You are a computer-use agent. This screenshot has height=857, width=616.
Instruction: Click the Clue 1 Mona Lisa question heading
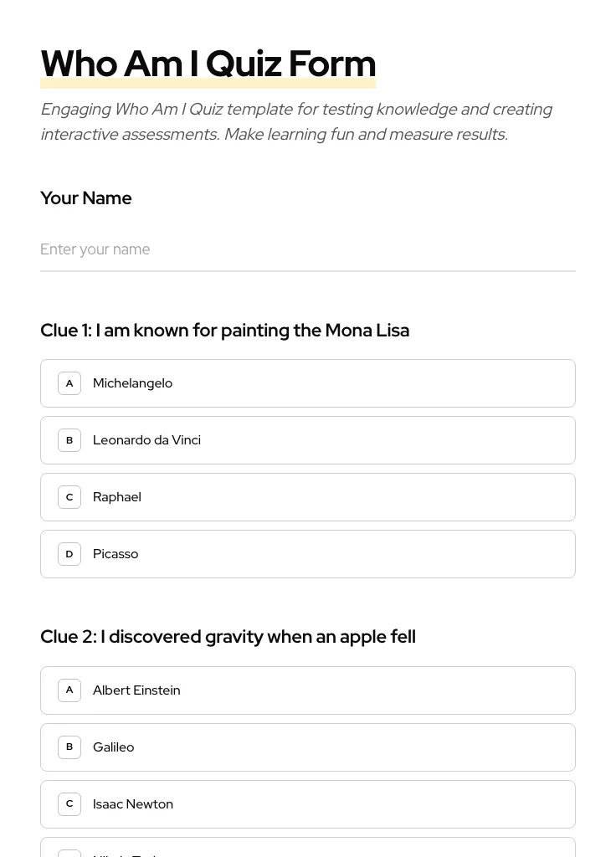click(224, 331)
